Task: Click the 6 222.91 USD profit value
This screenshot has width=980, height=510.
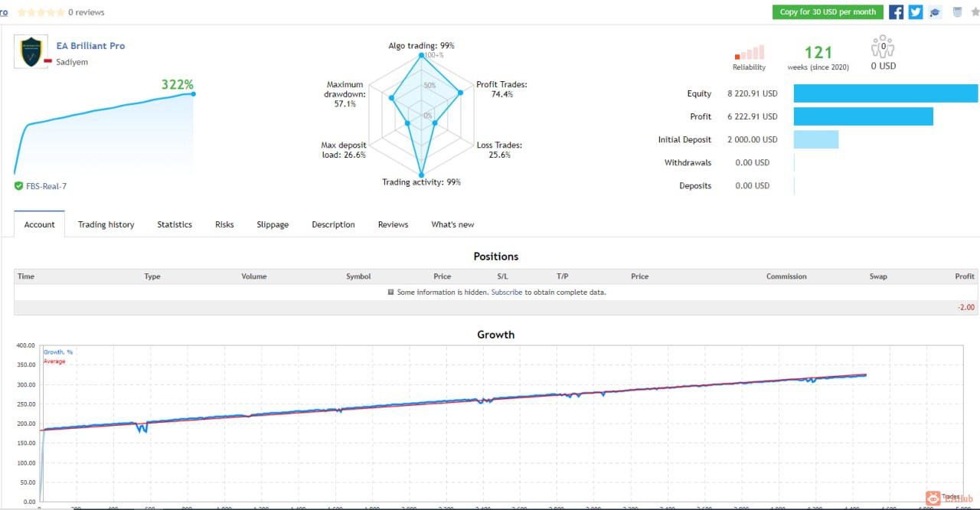Action: point(753,116)
